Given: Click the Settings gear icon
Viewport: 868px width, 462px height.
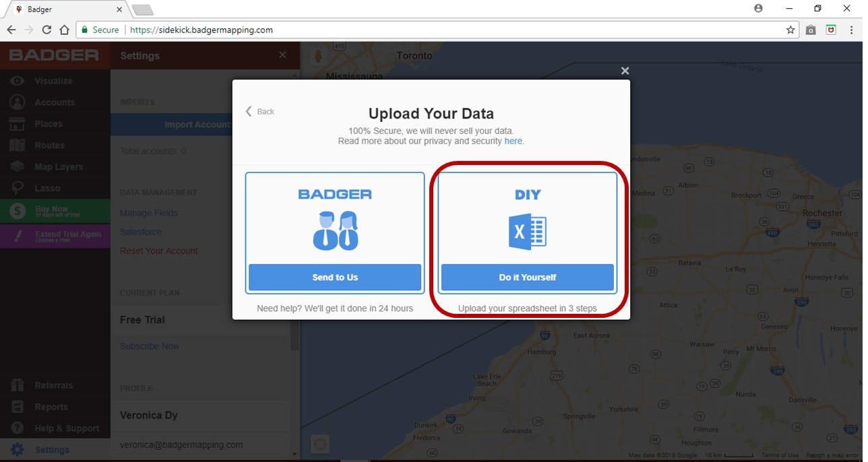Looking at the screenshot, I should pos(17,450).
